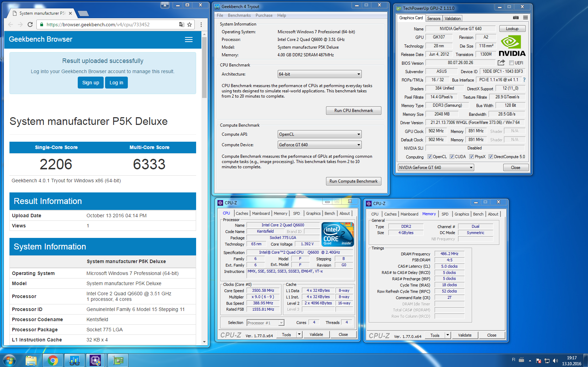Toggle the PhysX checkbox in GPU-Z

tap(471, 157)
